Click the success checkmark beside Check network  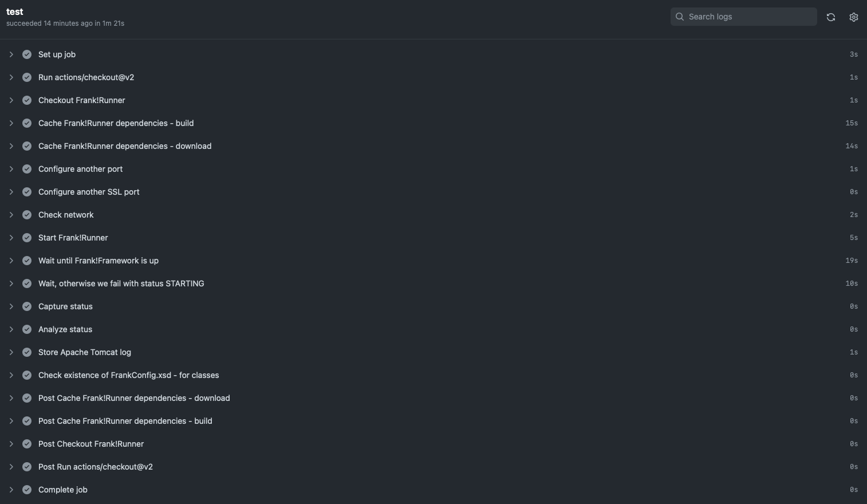[x=27, y=215]
